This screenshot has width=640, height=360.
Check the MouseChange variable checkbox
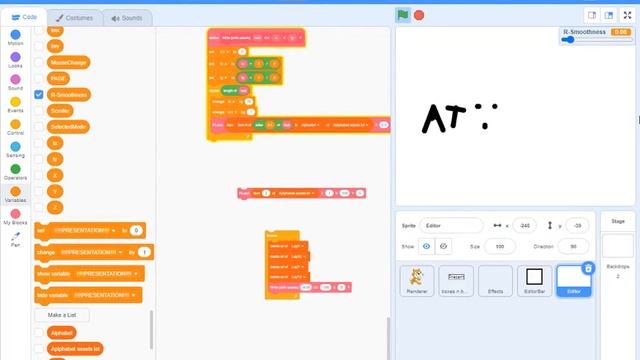[39, 62]
